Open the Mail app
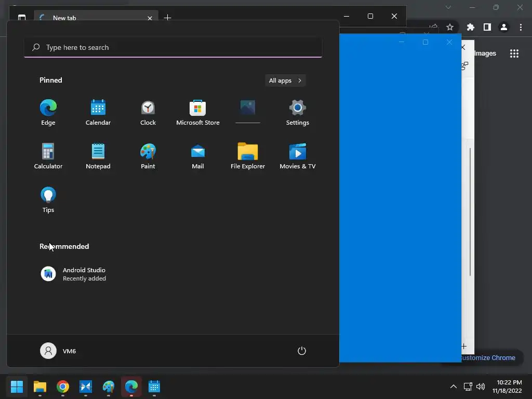Screen dimensions: 532x399 [198, 156]
